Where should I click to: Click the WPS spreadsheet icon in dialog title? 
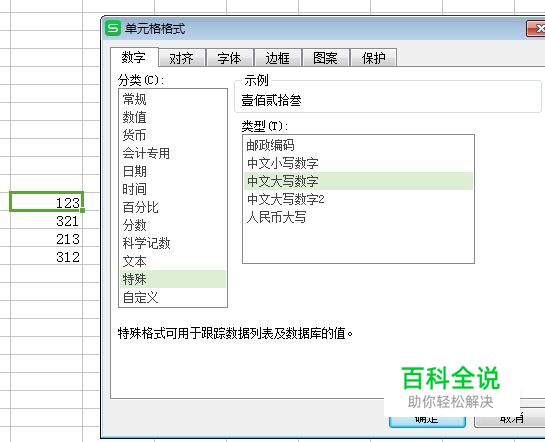tap(113, 28)
